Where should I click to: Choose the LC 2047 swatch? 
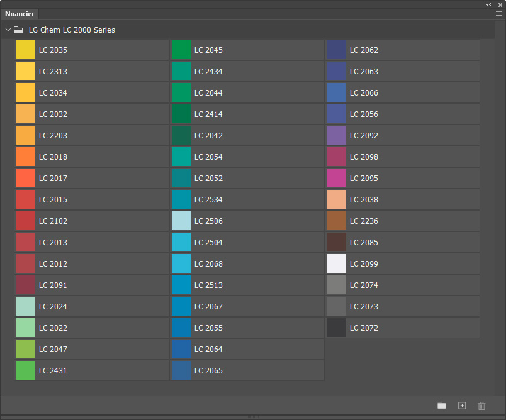click(26, 349)
